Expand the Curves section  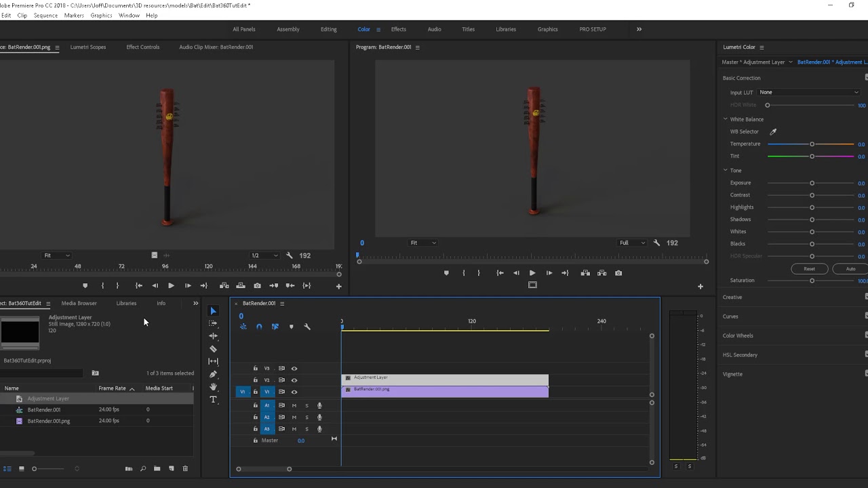tap(730, 317)
